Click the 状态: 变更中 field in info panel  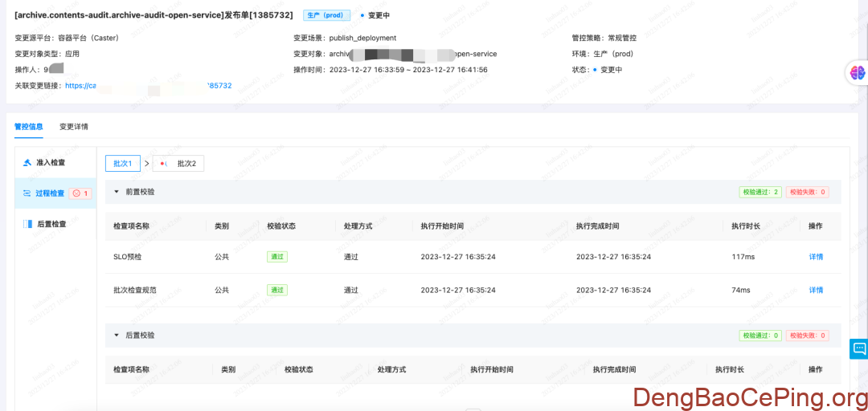pyautogui.click(x=597, y=70)
